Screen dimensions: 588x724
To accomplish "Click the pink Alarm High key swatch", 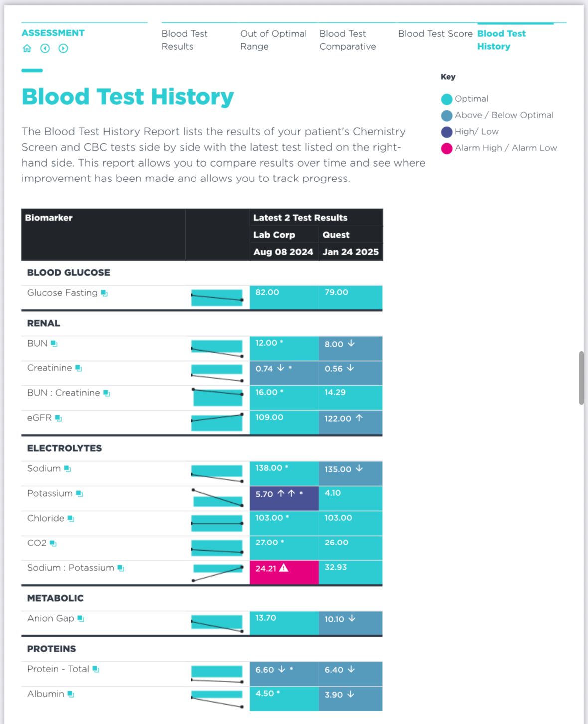I will point(447,148).
